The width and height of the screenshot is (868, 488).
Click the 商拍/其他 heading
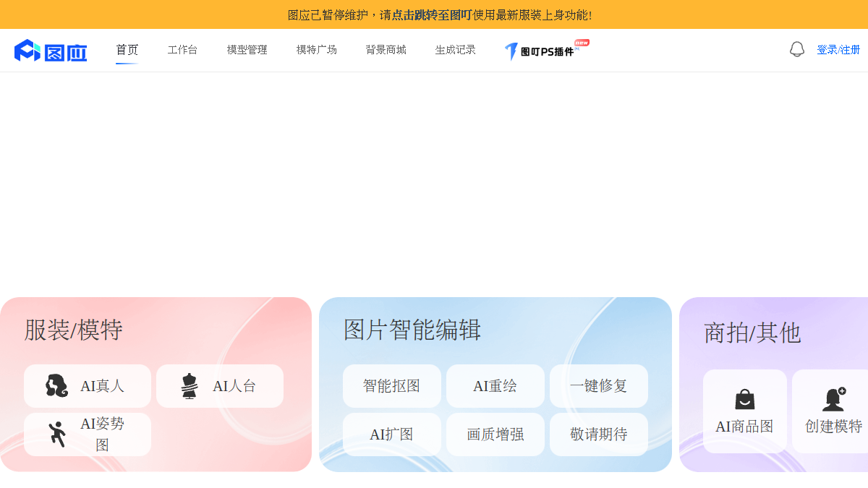coord(752,333)
